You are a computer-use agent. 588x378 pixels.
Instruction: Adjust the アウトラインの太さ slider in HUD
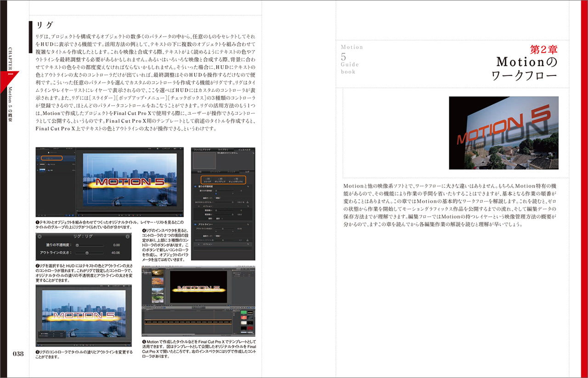tap(90, 253)
